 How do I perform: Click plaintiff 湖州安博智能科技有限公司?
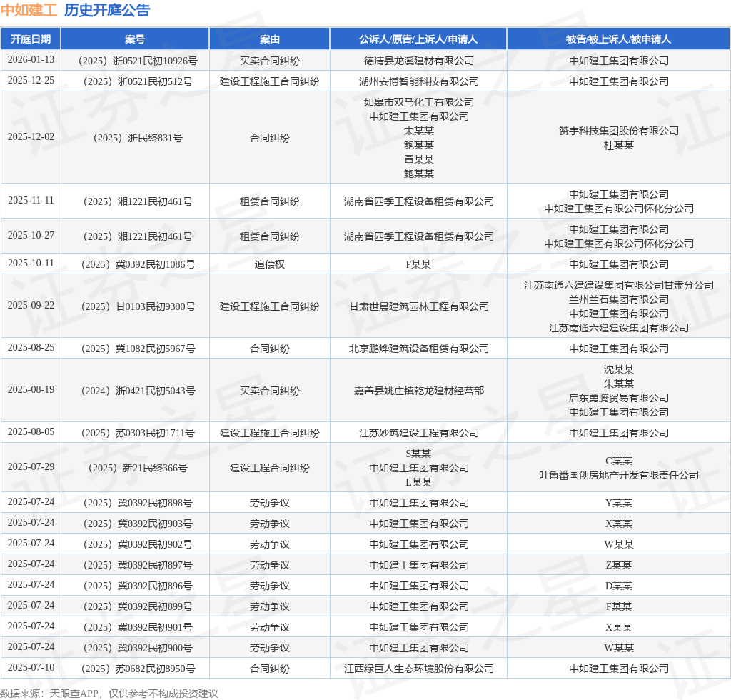(418, 81)
